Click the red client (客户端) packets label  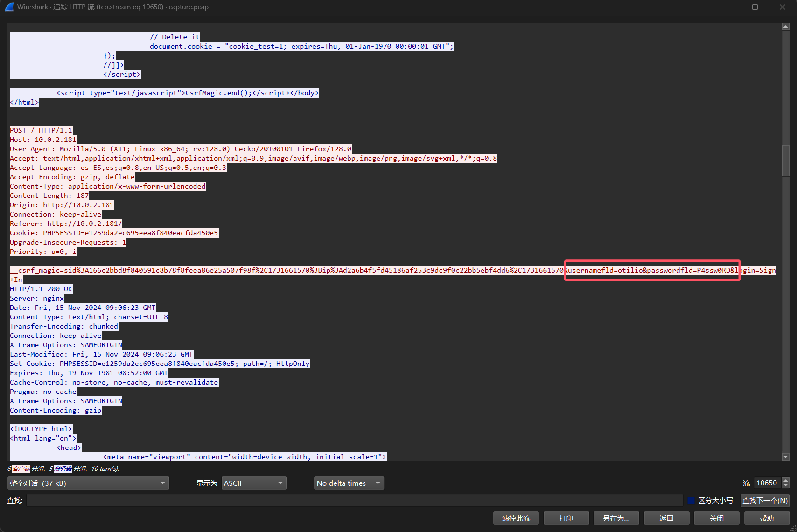pos(21,469)
